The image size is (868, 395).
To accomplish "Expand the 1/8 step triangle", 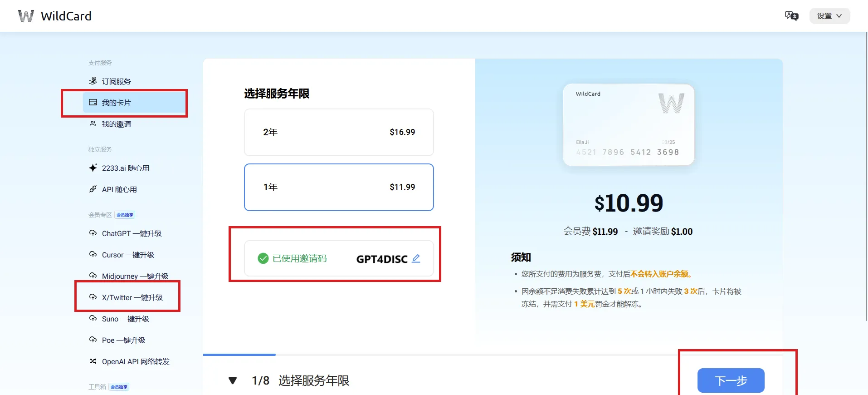I will [233, 380].
